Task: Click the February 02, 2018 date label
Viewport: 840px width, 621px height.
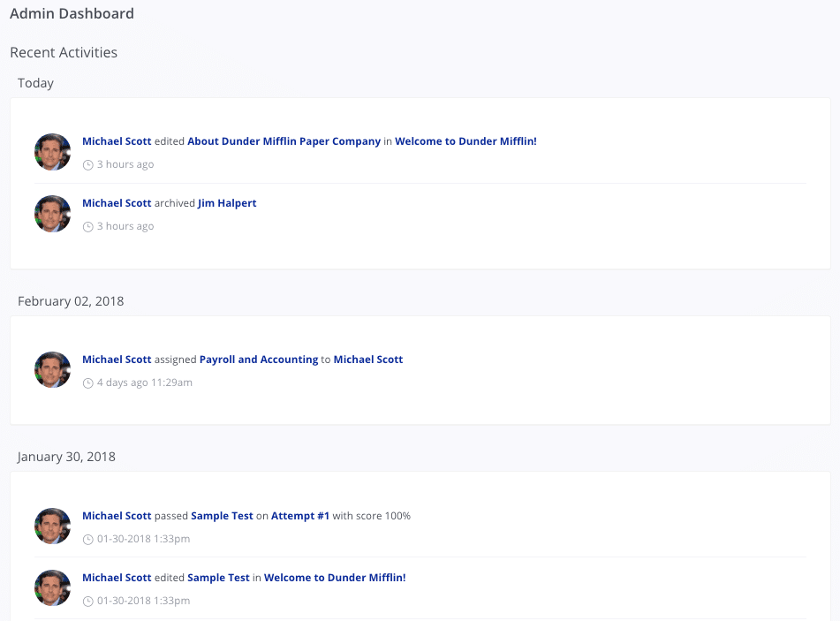Action: 71,301
